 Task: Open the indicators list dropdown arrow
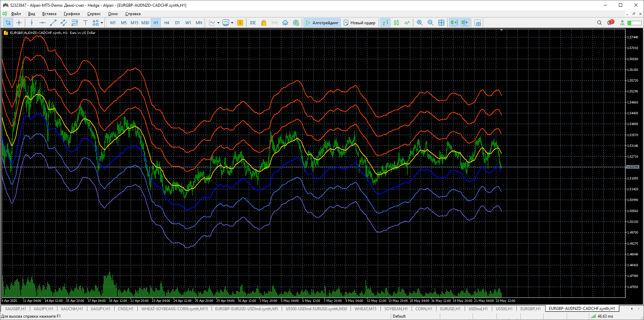[x=218, y=23]
